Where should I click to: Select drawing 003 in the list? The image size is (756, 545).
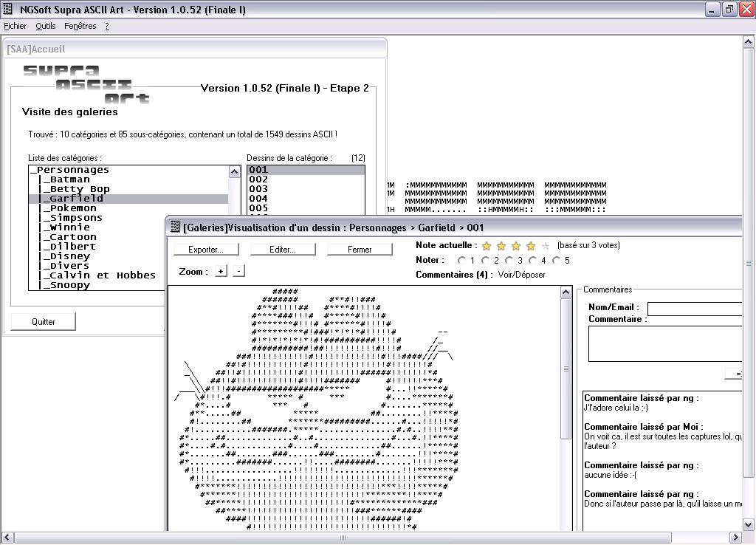point(306,189)
